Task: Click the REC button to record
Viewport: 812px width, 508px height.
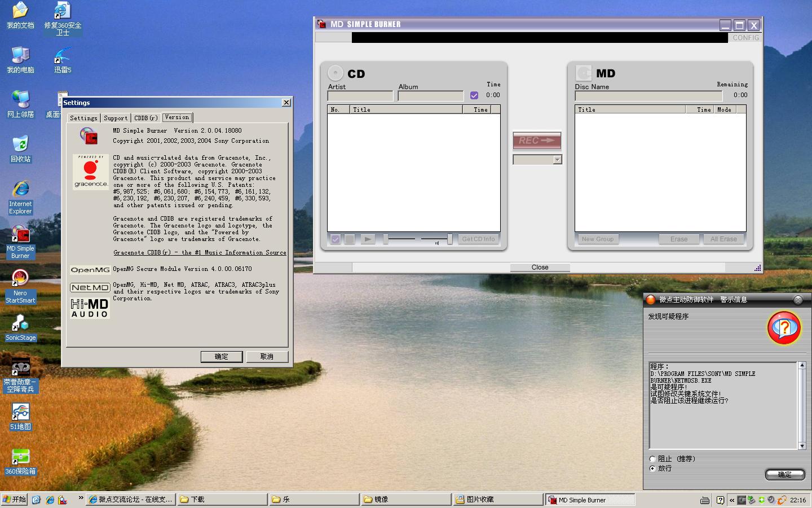Action: [537, 141]
